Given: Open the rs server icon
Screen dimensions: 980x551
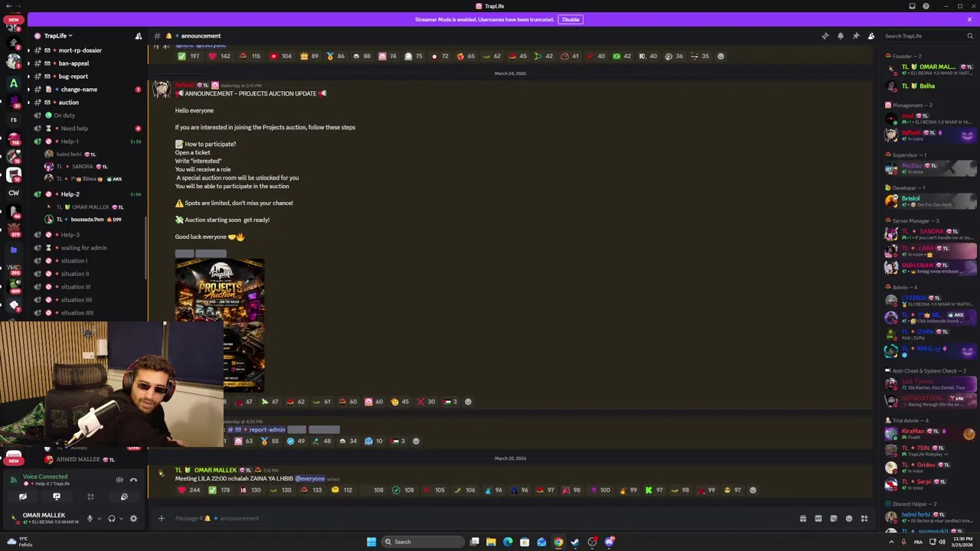Looking at the screenshot, I should pos(14,119).
